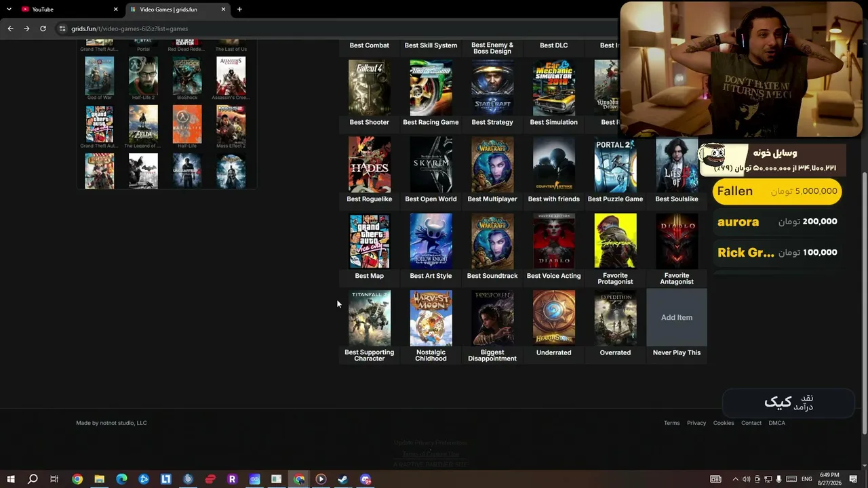
Task: Pick the Half-Life 2 cover
Action: (143, 75)
